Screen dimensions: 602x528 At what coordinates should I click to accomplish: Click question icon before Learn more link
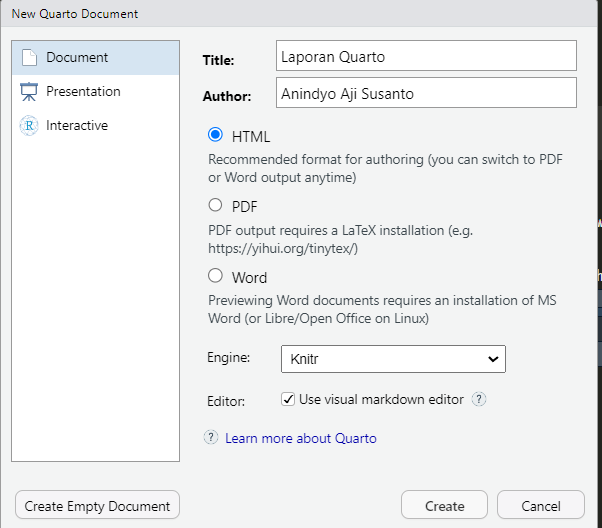click(x=211, y=437)
